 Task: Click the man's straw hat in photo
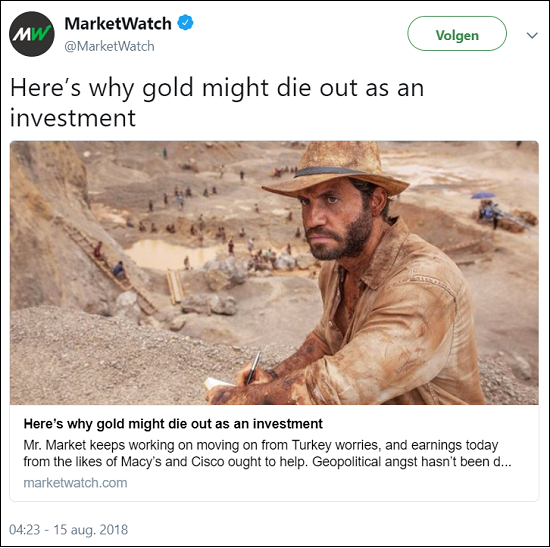[x=336, y=168]
